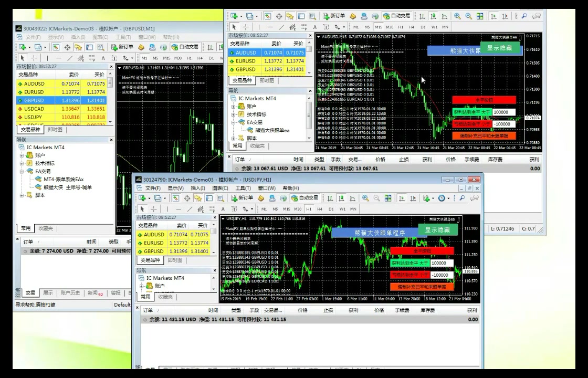588x378 pixels.
Task: Open profiles dropdown arrow in USDJPY window
Action: coord(165,198)
